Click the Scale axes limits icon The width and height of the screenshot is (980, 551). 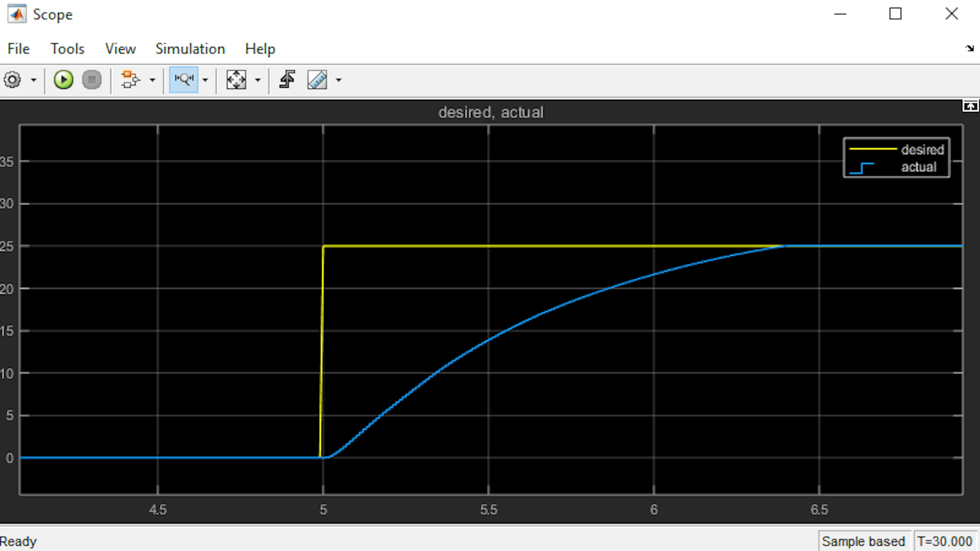click(x=236, y=80)
